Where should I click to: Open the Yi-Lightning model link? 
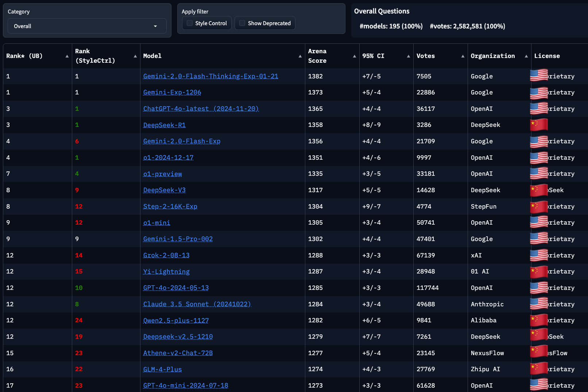tap(166, 272)
